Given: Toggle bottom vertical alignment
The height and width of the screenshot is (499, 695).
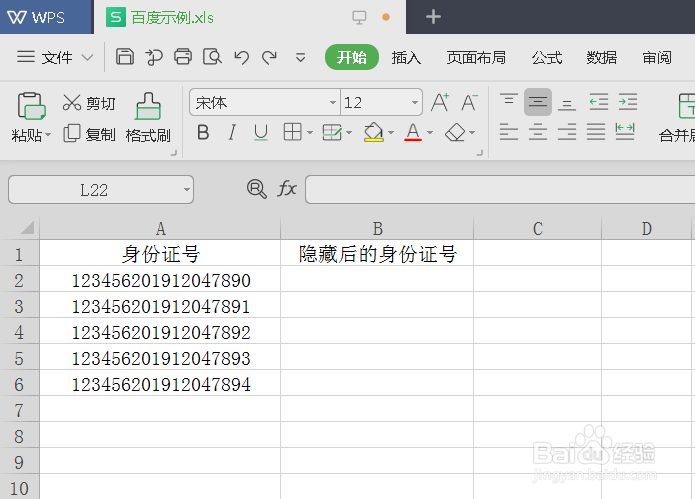Looking at the screenshot, I should pyautogui.click(x=567, y=103).
